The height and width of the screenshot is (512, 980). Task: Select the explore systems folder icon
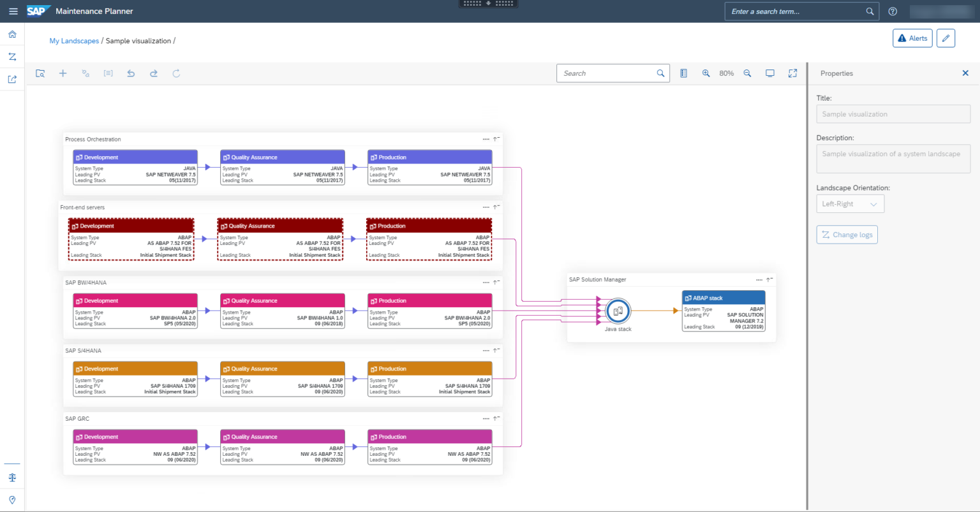click(x=40, y=73)
